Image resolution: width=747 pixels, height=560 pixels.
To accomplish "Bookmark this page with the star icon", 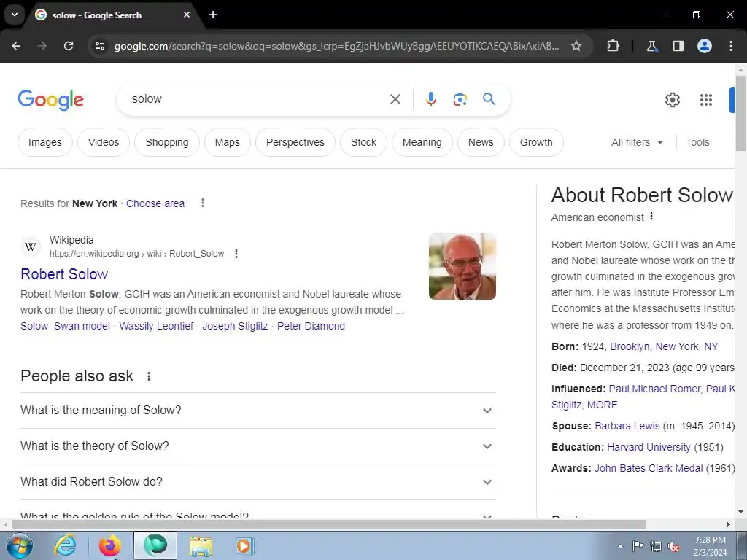I will click(x=576, y=46).
